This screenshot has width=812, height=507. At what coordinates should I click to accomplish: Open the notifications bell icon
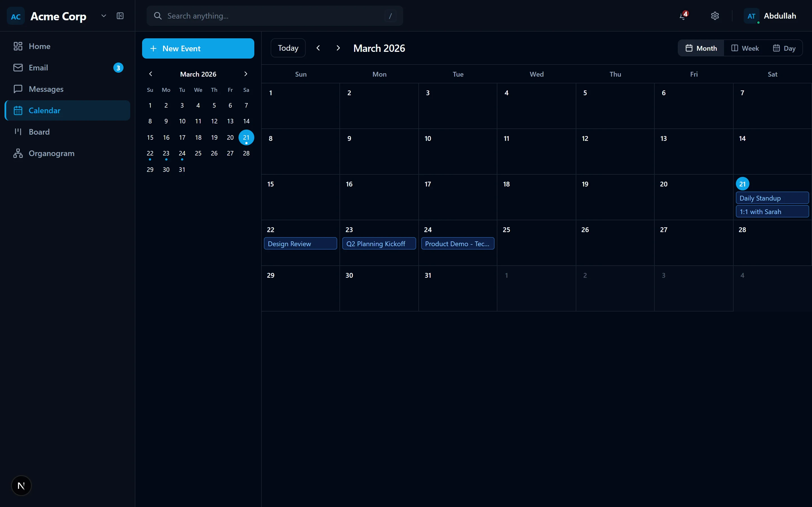click(683, 16)
